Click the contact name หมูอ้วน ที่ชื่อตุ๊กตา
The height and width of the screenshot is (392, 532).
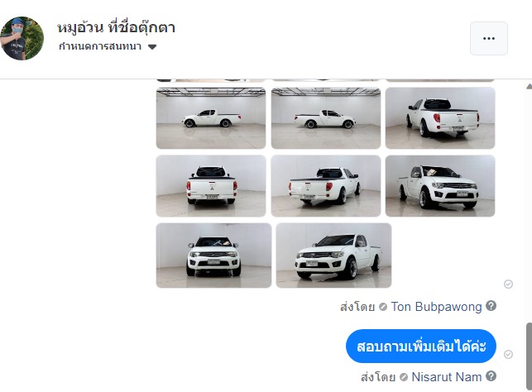[x=116, y=27]
